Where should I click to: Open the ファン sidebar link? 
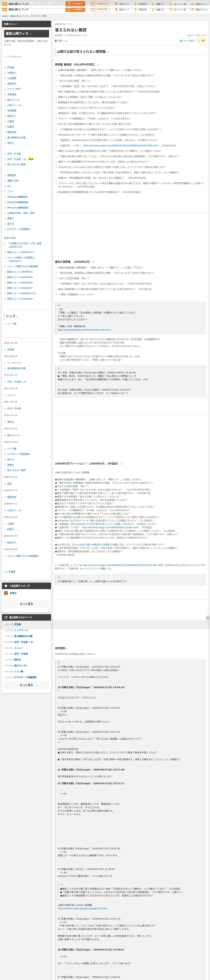pos(11,191)
